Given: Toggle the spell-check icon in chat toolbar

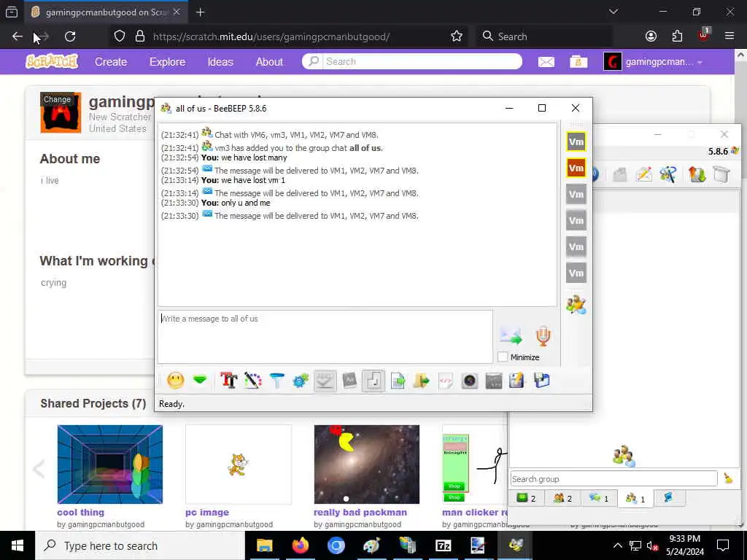Looking at the screenshot, I should coord(325,381).
